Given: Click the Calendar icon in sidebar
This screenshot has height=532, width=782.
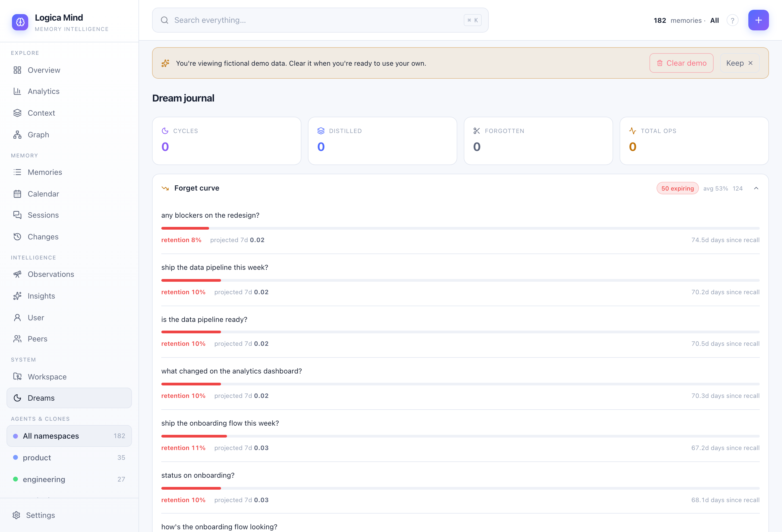Looking at the screenshot, I should point(17,194).
